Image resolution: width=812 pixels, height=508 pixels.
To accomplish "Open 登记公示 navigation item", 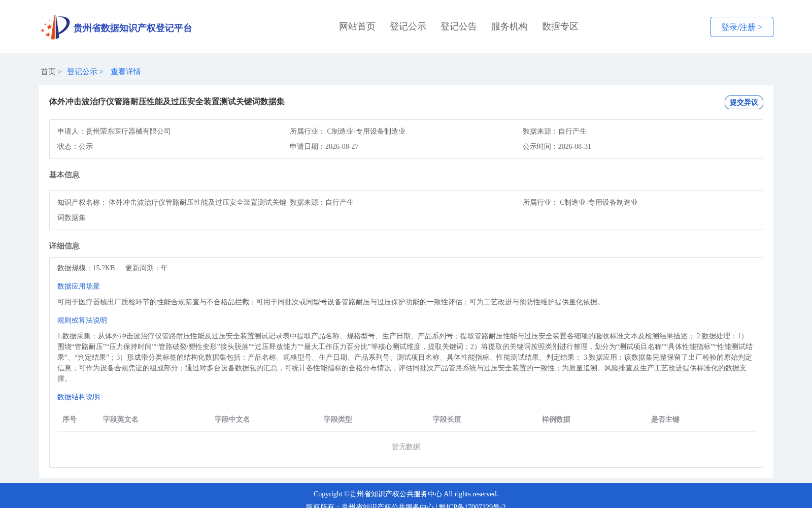I will pos(408,26).
